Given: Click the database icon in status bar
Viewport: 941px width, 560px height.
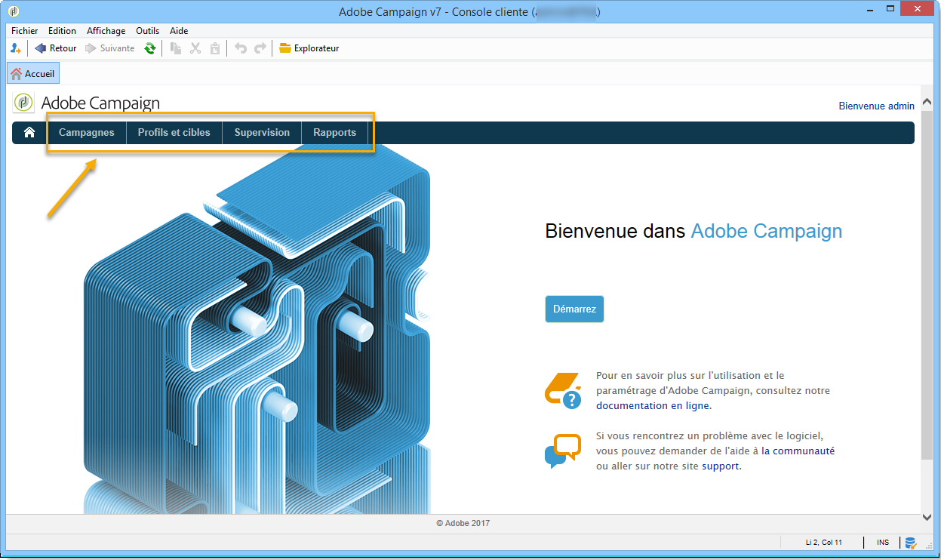Looking at the screenshot, I should [x=911, y=542].
